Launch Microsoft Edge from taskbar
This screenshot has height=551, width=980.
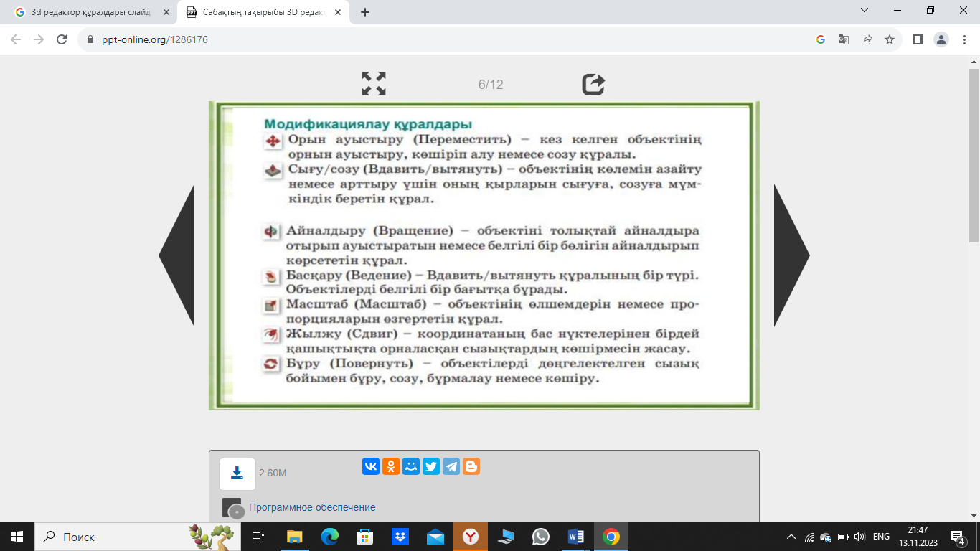point(329,537)
